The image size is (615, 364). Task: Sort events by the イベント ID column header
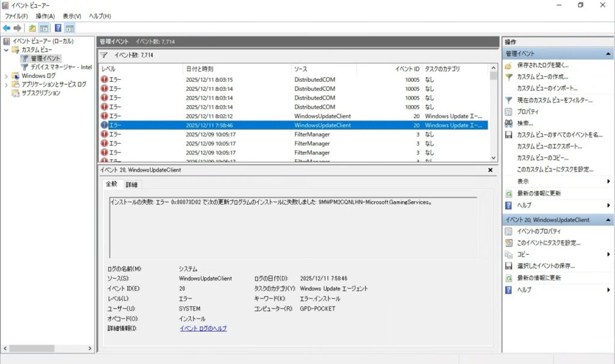407,70
